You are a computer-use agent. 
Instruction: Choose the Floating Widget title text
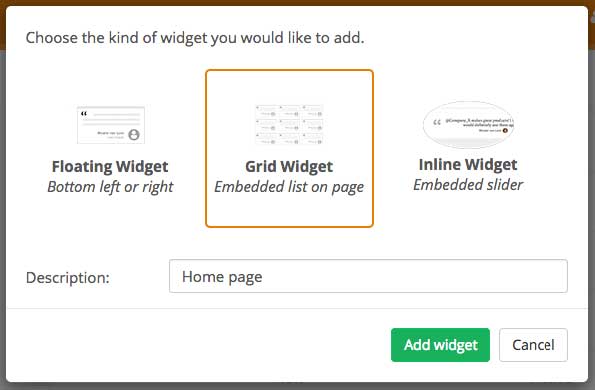click(x=110, y=167)
